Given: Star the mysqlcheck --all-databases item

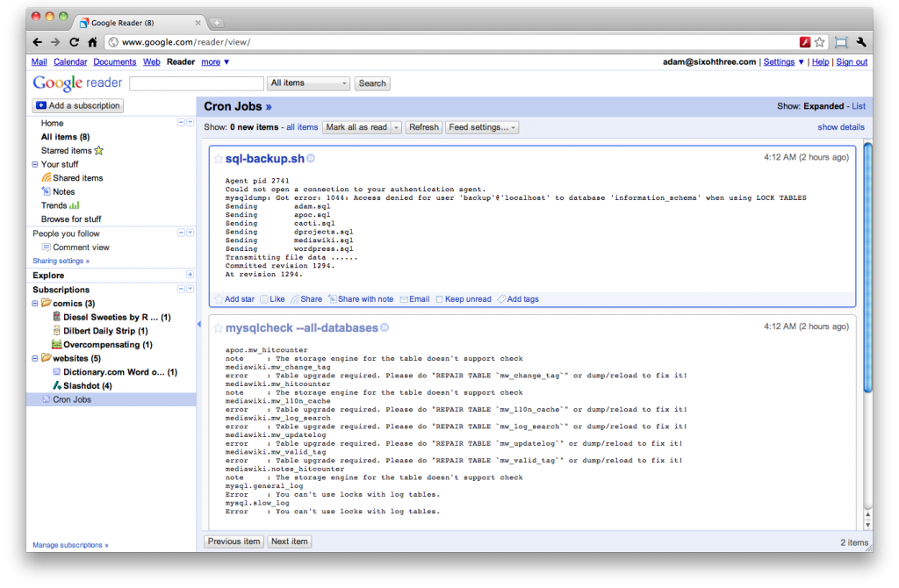Looking at the screenshot, I should [218, 328].
